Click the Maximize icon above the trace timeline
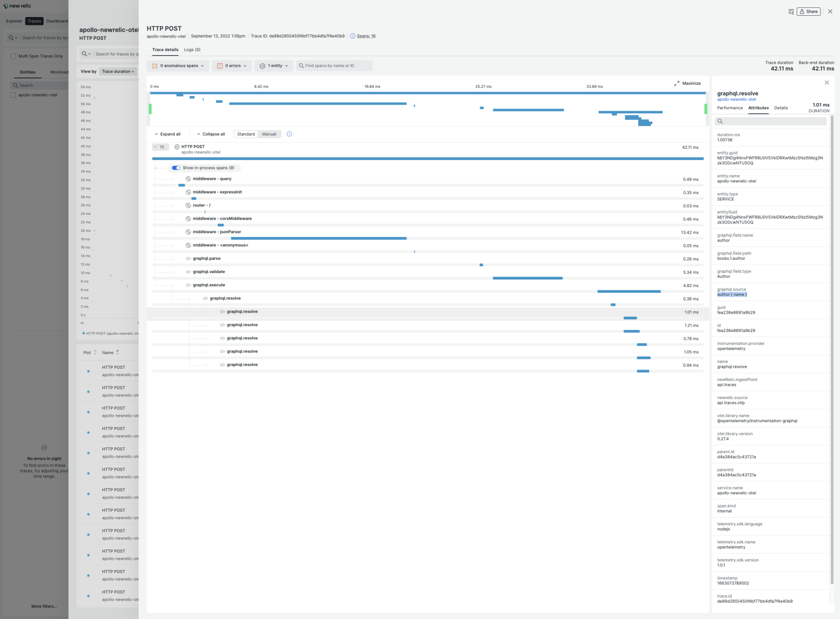This screenshot has height=619, width=840. coord(677,83)
